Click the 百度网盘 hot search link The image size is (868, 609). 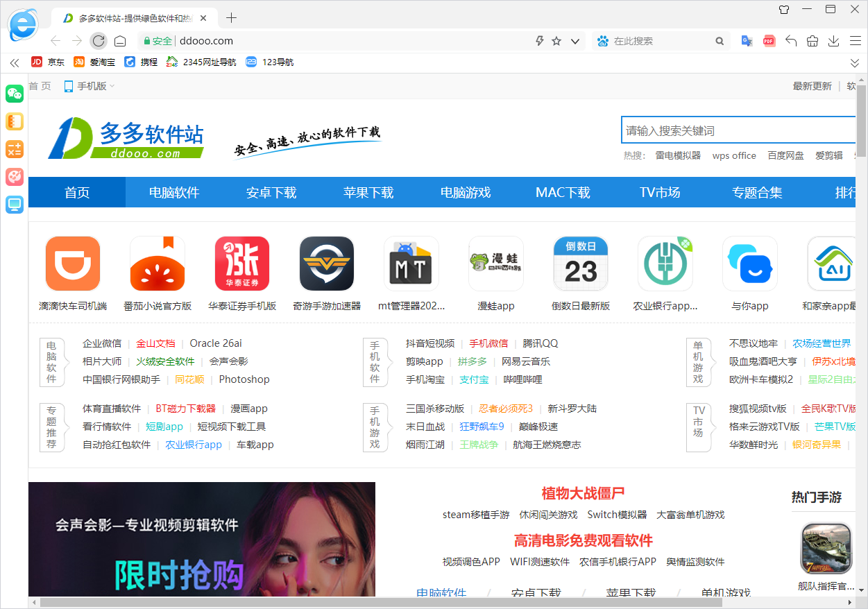[x=785, y=155]
